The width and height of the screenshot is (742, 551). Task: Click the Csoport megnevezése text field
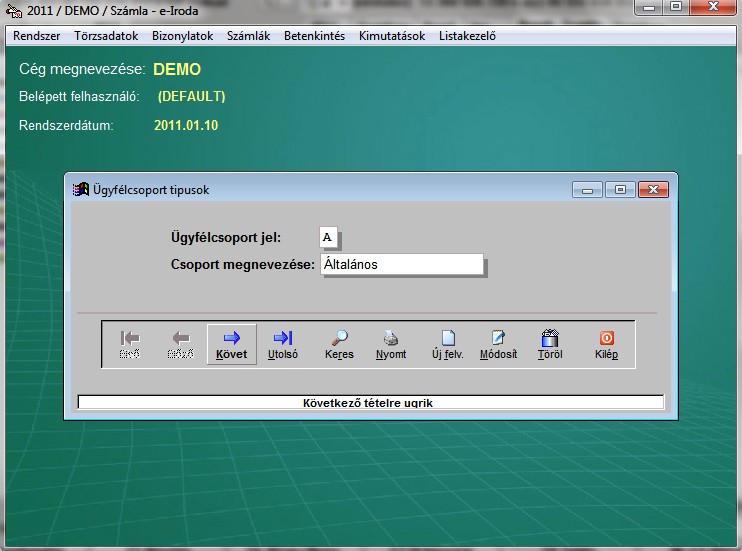tap(400, 264)
